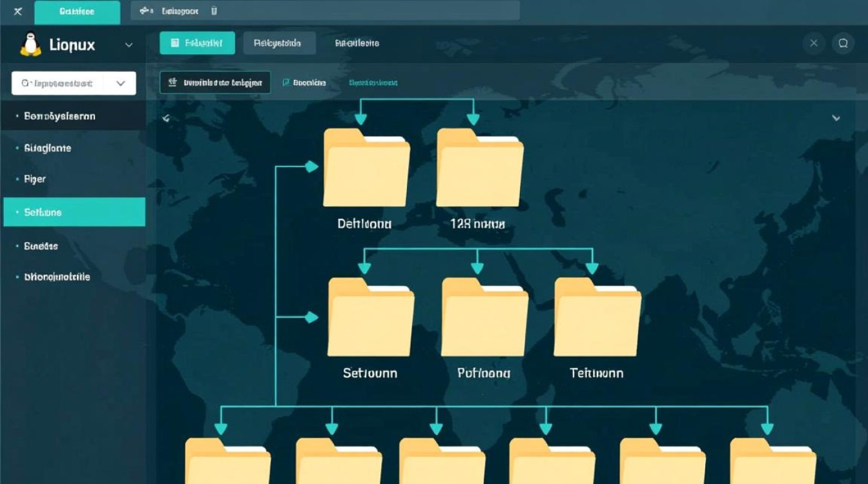868x484 pixels.
Task: Open the Setuounn folder icon
Action: (x=371, y=318)
